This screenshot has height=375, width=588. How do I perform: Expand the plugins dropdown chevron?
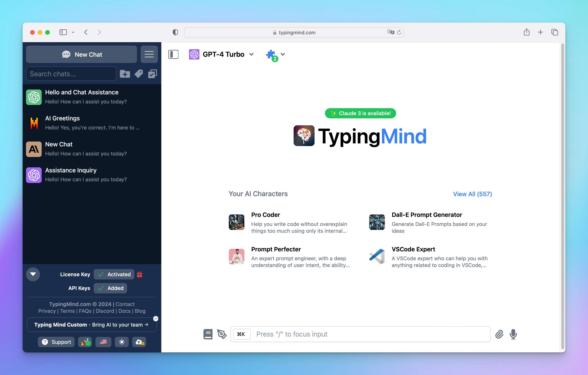(x=283, y=54)
